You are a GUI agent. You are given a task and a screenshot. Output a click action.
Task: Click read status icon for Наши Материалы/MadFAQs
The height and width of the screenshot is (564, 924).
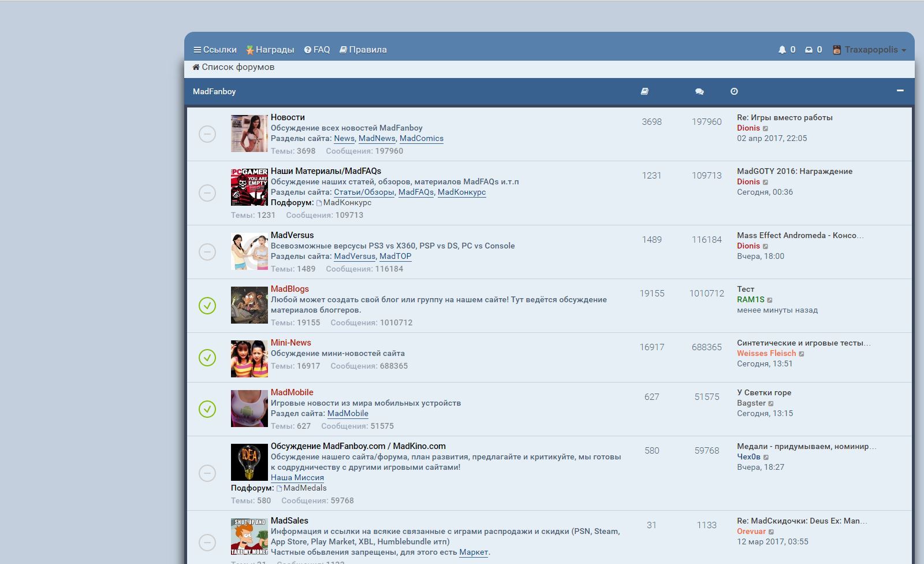coord(207,193)
